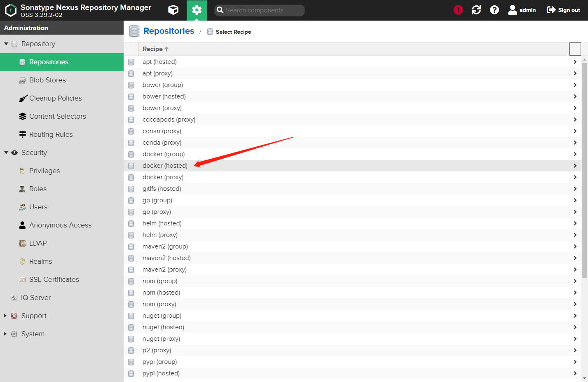Open the Browse cube icon in header

[173, 10]
